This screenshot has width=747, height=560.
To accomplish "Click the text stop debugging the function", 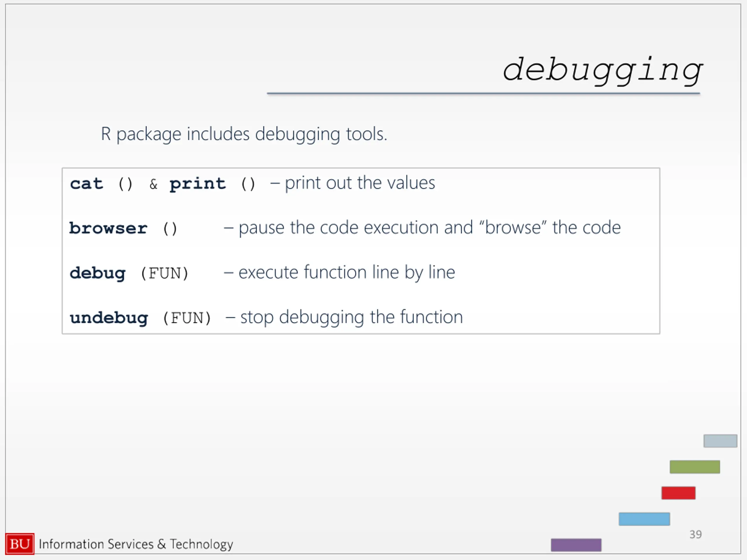I will [352, 318].
